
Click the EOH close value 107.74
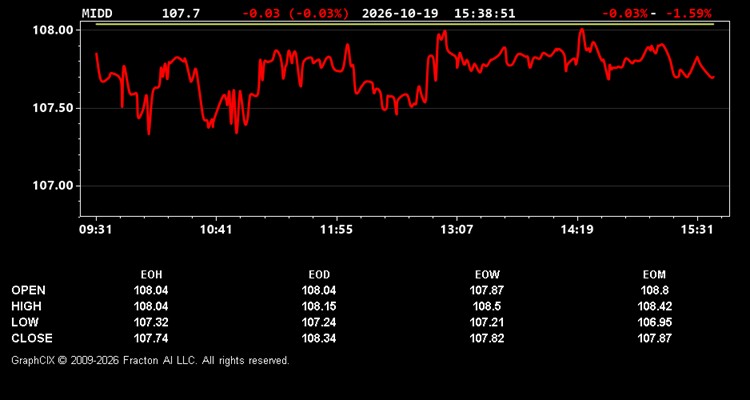coord(151,338)
